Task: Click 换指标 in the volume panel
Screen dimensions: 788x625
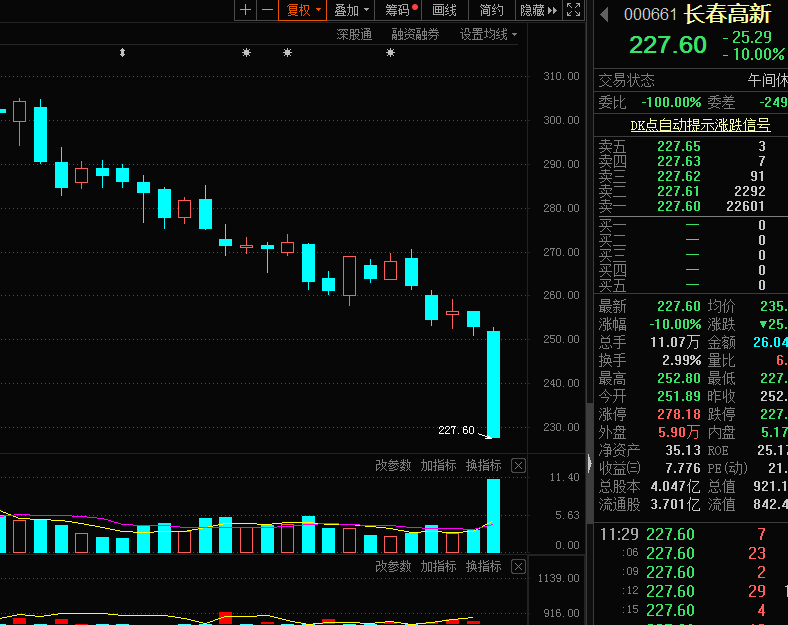Action: tap(483, 466)
